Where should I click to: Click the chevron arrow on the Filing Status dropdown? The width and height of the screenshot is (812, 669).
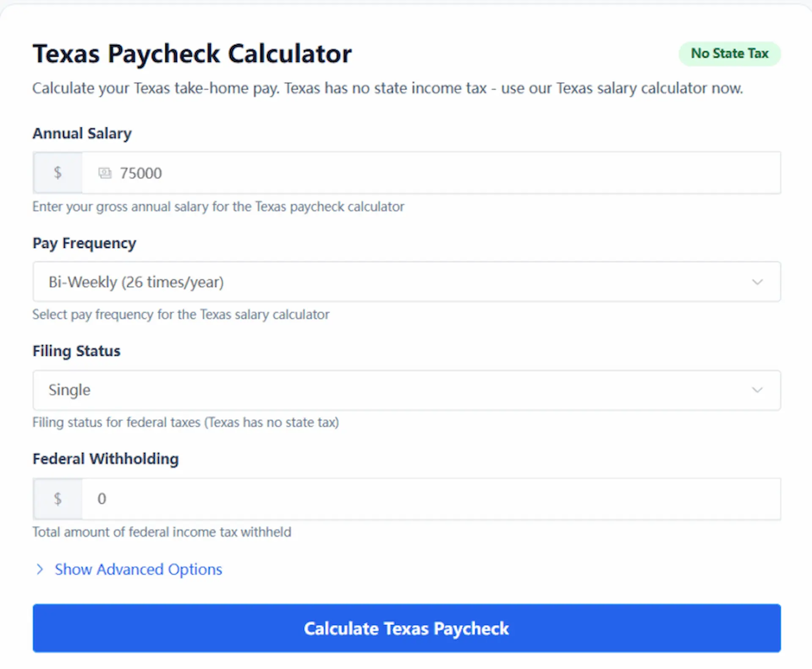(757, 390)
